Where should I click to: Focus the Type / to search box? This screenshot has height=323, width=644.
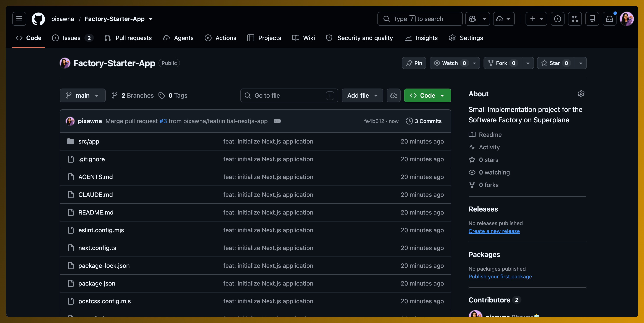click(x=420, y=19)
